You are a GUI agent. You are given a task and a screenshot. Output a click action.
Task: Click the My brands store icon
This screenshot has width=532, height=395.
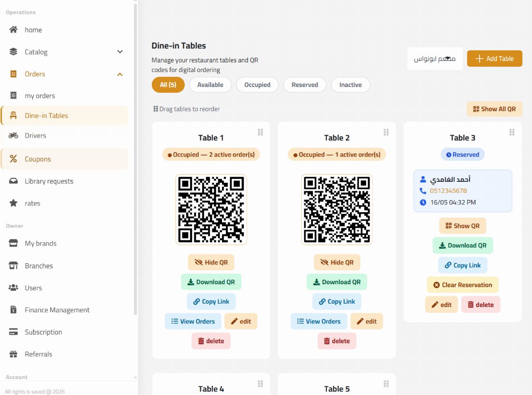click(13, 243)
